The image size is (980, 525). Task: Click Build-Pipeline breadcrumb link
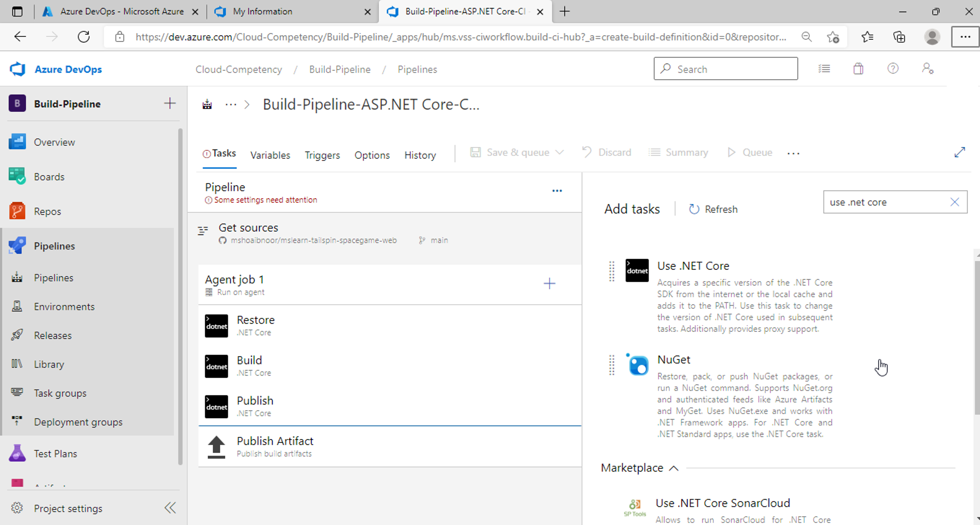click(340, 69)
